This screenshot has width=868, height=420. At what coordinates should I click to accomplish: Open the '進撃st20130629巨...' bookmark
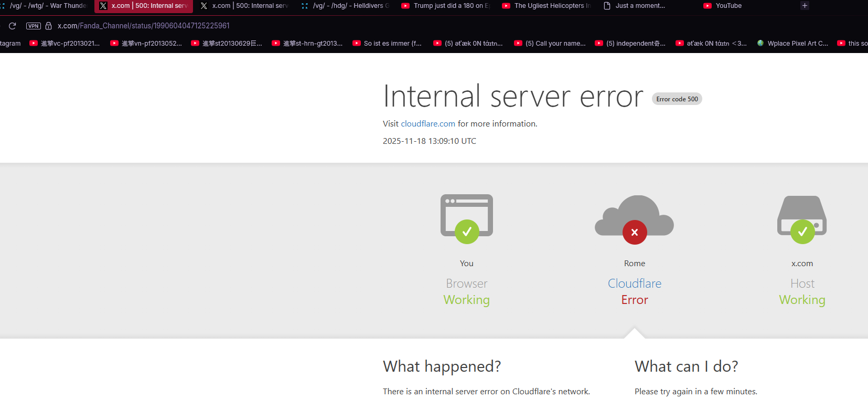(227, 44)
